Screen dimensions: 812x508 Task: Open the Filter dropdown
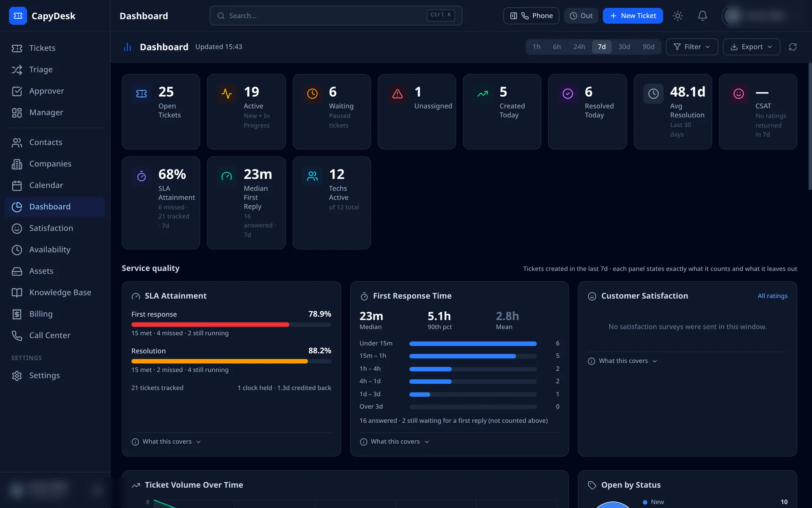tap(692, 47)
